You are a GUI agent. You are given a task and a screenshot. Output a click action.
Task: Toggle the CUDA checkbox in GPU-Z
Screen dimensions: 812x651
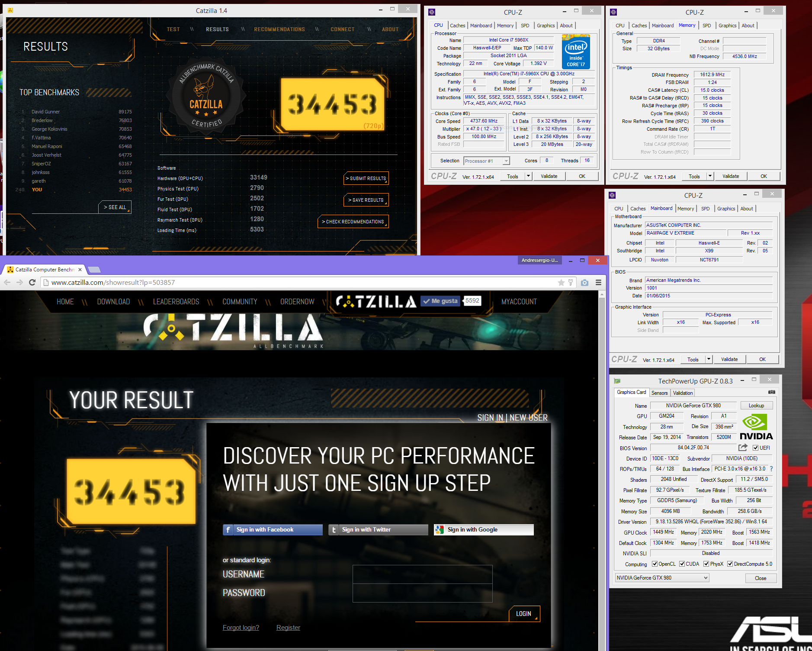pyautogui.click(x=682, y=564)
